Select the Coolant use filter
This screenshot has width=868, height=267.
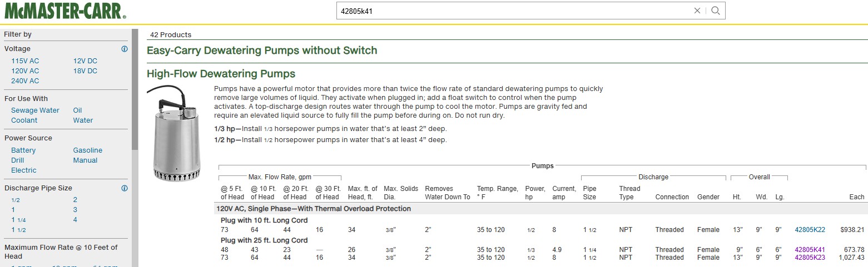[x=24, y=120]
